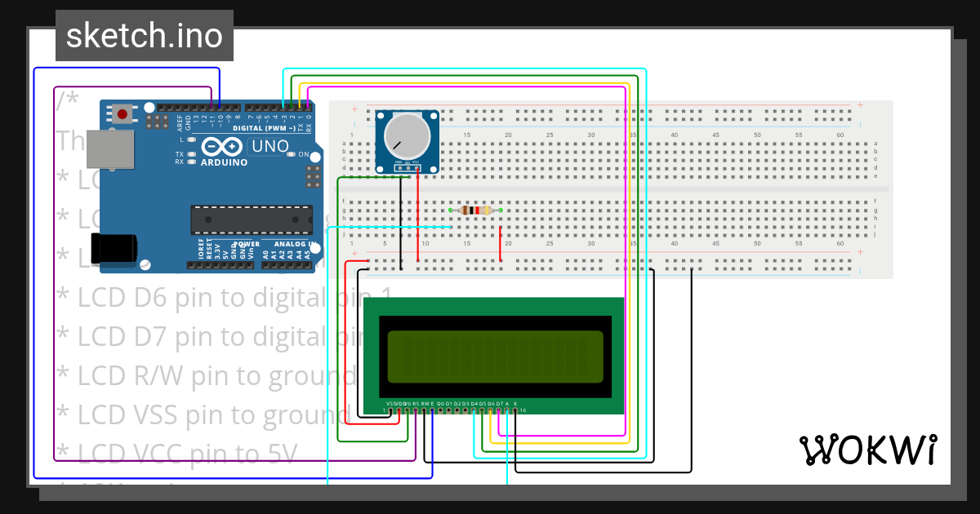Click the ATmega microcontroller chip
The image size is (980, 514).
[x=252, y=219]
